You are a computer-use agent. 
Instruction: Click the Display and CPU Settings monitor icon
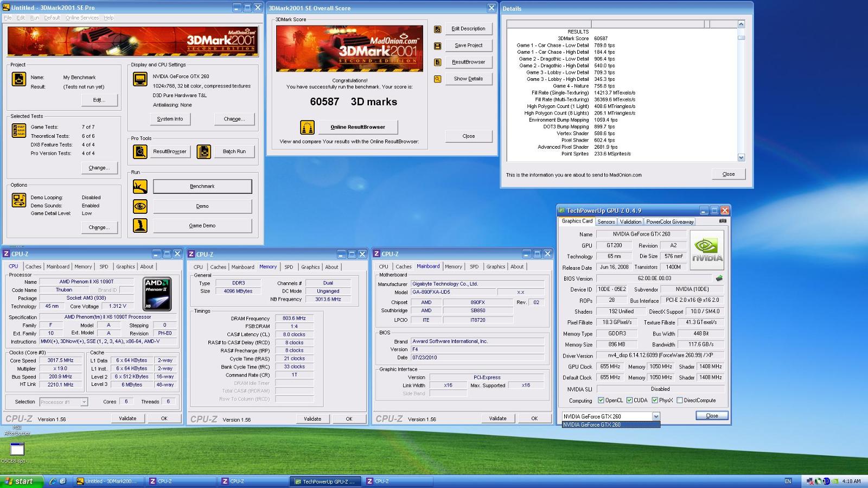tap(140, 79)
